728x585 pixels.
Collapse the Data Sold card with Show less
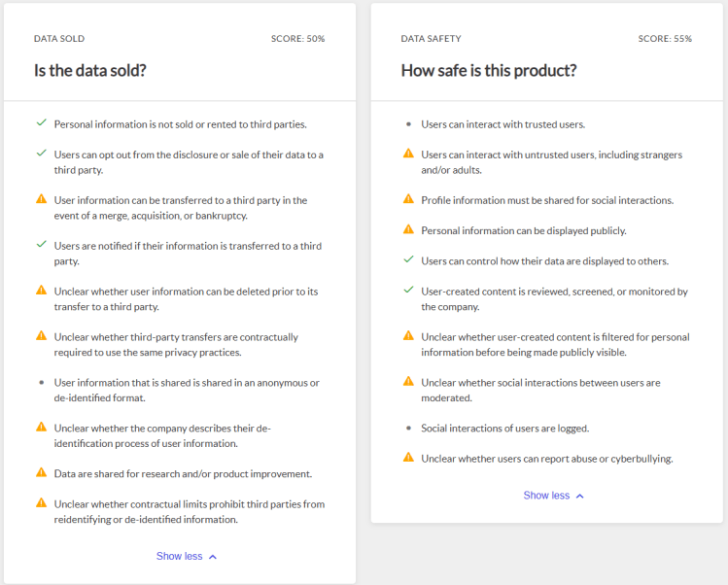pyautogui.click(x=180, y=556)
